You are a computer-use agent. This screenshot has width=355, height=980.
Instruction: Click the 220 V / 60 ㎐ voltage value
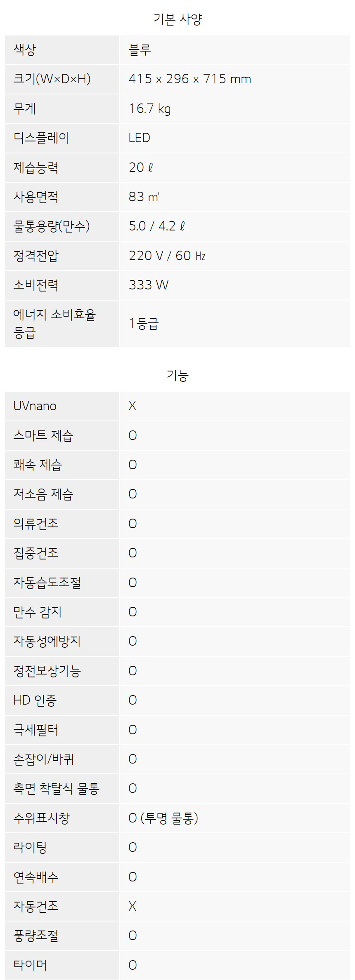[167, 256]
